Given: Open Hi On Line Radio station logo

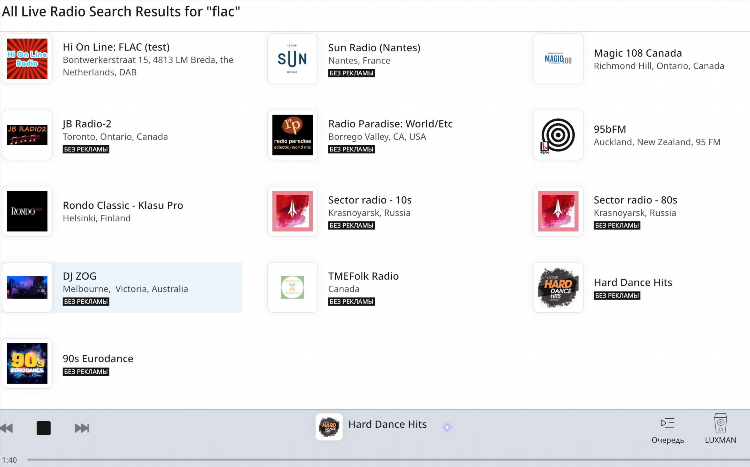Looking at the screenshot, I should pos(27,59).
